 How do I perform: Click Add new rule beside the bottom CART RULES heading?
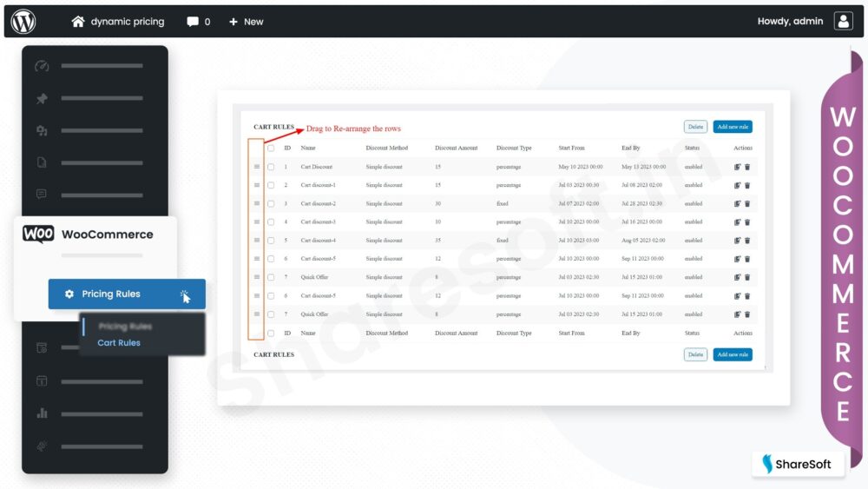[x=733, y=354]
